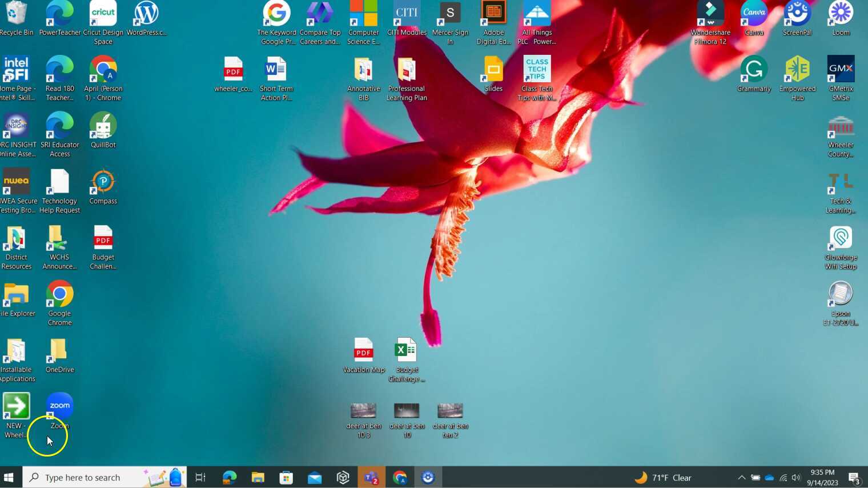Screen dimensions: 868x488
Task: Show hidden system tray icons
Action: pyautogui.click(x=741, y=477)
